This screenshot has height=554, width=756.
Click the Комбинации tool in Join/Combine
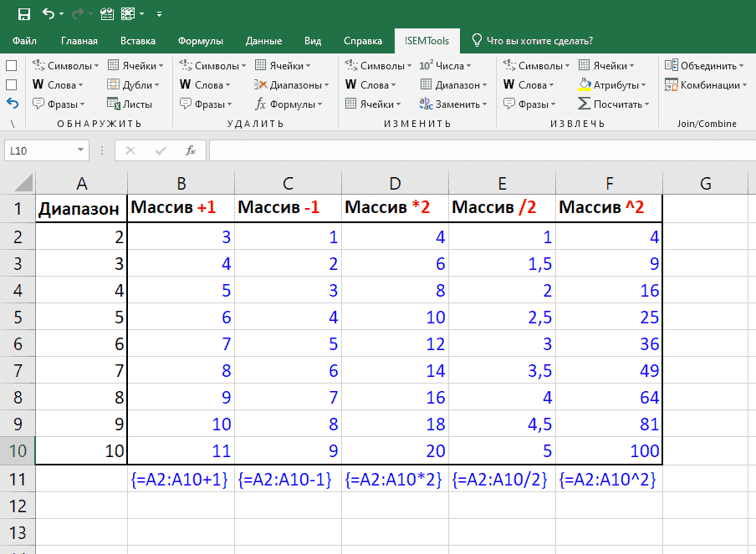pos(706,84)
